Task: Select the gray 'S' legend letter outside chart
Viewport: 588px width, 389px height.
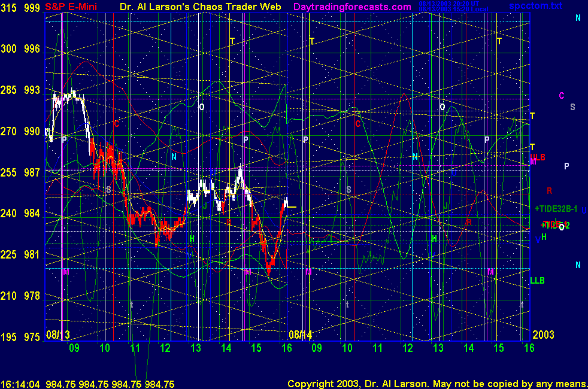Action: (x=572, y=107)
